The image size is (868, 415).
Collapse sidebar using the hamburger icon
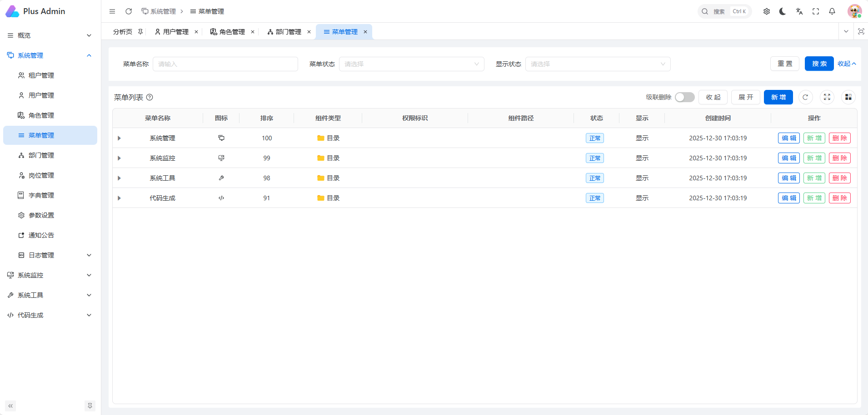(x=112, y=11)
